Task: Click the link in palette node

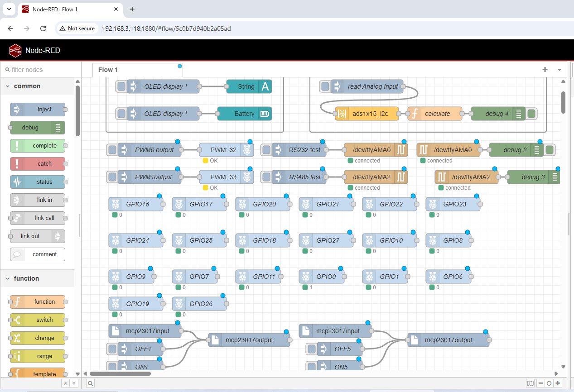Action: click(38, 200)
